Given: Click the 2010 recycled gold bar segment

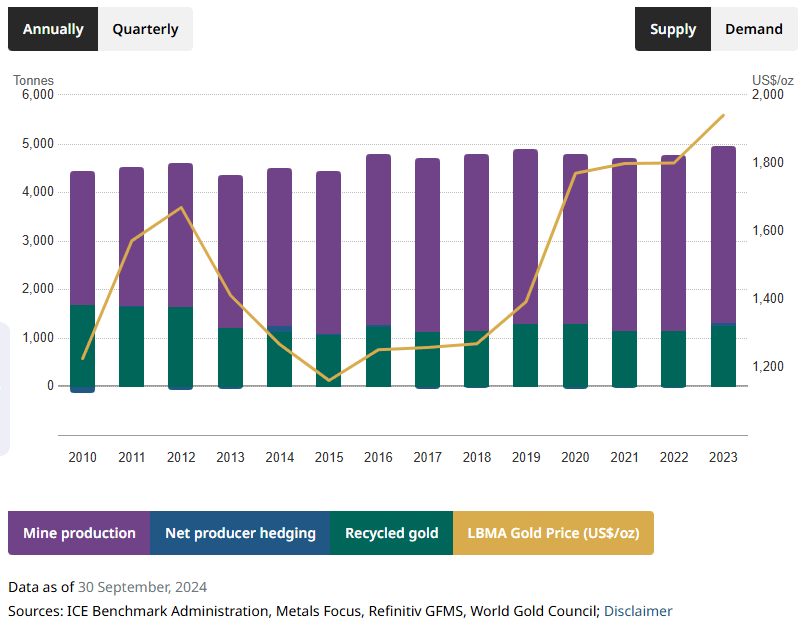Looking at the screenshot, I should 83,345.
